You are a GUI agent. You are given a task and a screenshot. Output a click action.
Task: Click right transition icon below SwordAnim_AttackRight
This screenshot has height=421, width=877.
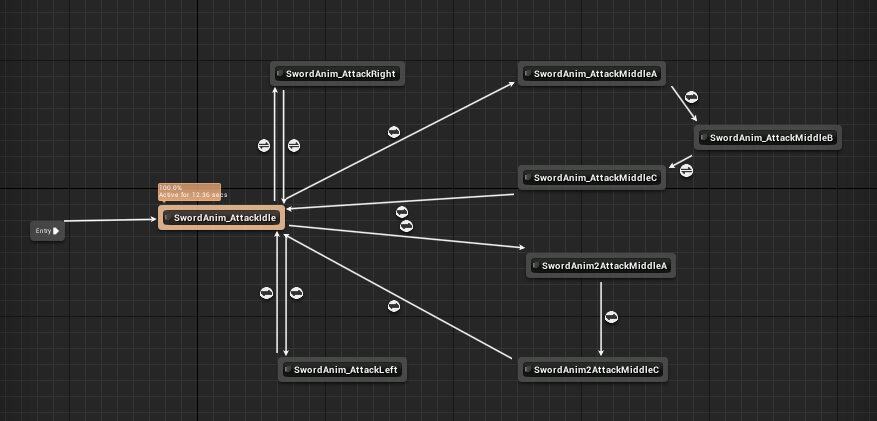pyautogui.click(x=294, y=146)
